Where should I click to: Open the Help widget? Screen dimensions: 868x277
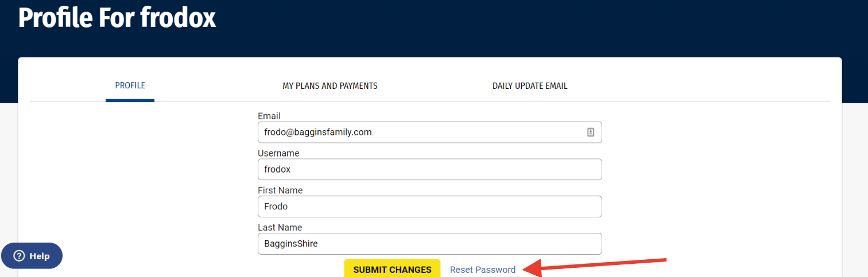(x=32, y=256)
